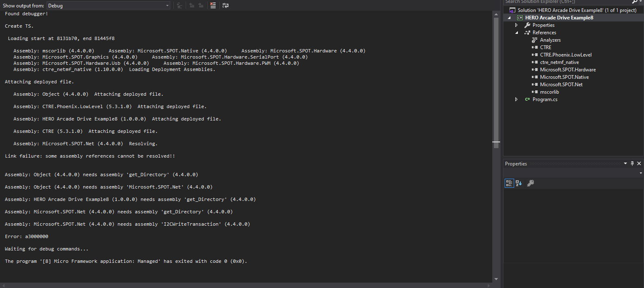Expand the Program.cs node
The image size is (644, 288).
pyautogui.click(x=516, y=99)
